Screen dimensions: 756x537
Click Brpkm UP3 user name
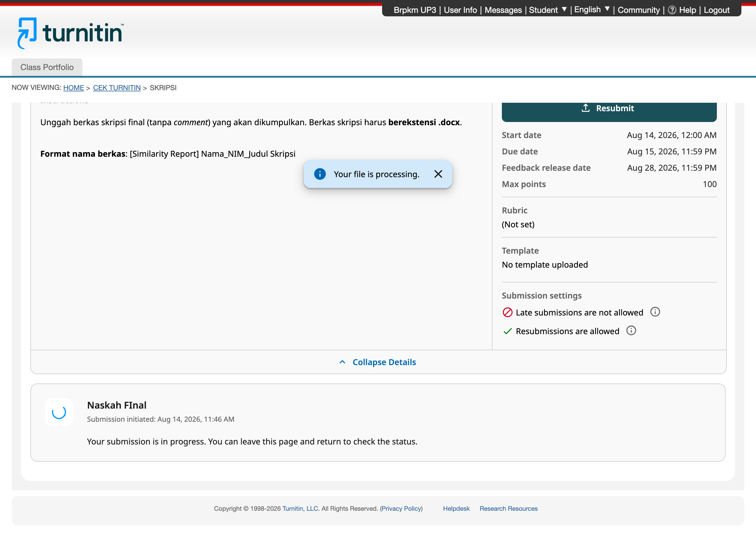tap(415, 10)
